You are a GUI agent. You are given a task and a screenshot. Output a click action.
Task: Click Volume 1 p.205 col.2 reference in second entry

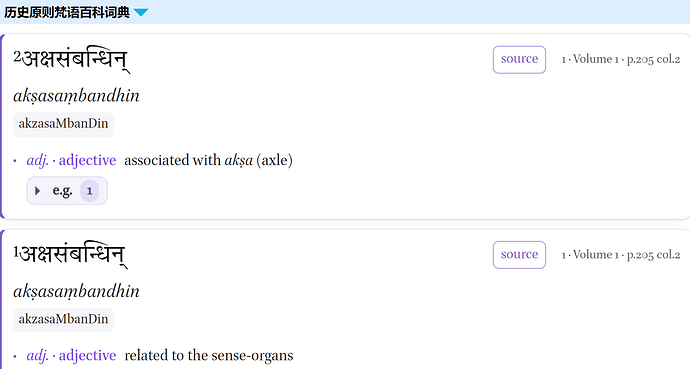620,255
